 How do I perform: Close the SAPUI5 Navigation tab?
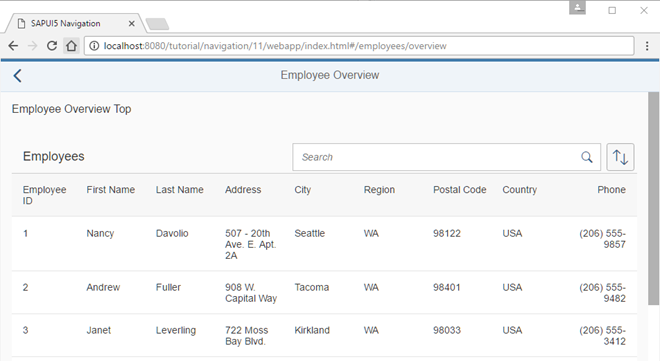(x=132, y=24)
